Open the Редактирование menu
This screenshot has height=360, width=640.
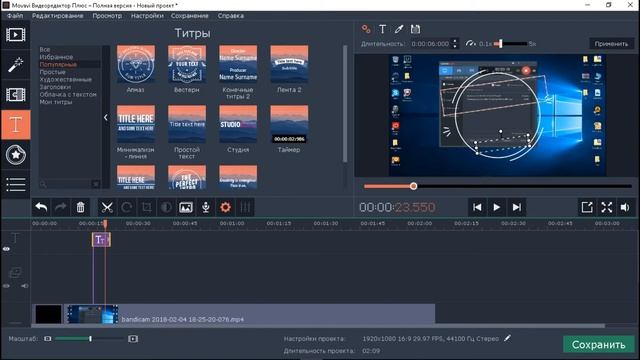(x=58, y=16)
